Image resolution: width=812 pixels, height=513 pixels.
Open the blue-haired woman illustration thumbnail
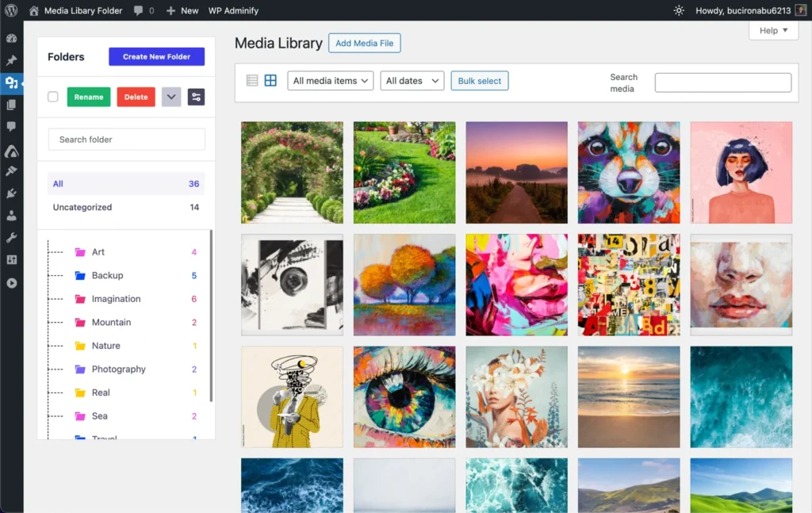pos(741,172)
